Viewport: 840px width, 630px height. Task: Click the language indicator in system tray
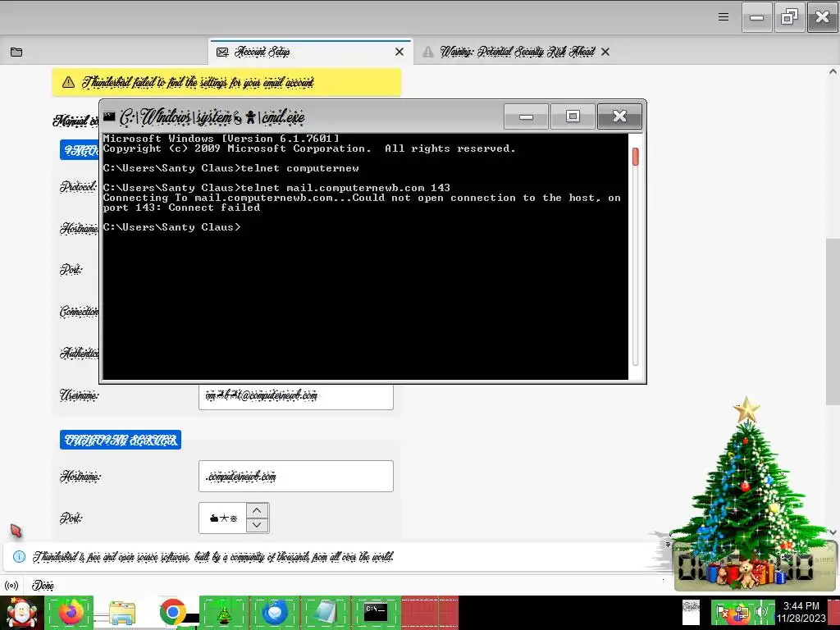click(691, 612)
